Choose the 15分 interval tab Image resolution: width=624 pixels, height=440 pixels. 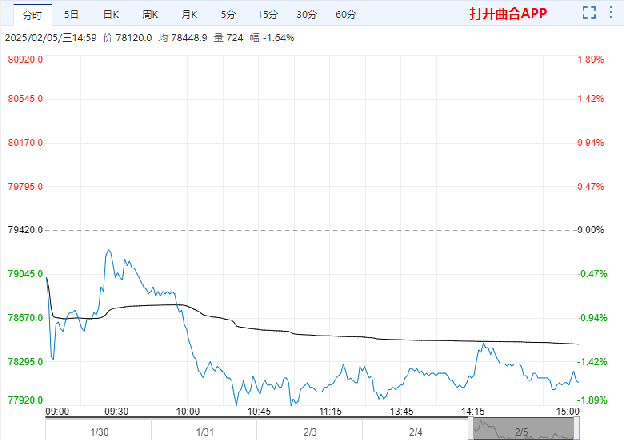click(x=268, y=15)
